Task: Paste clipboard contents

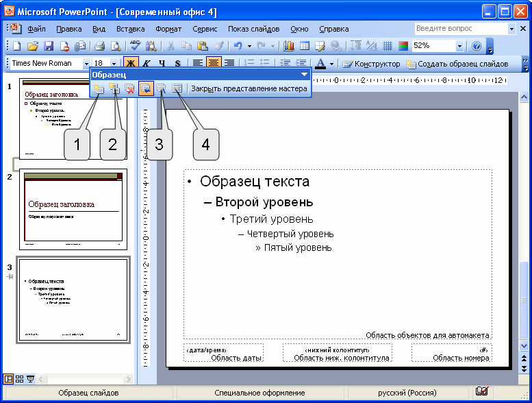Action: (x=203, y=46)
